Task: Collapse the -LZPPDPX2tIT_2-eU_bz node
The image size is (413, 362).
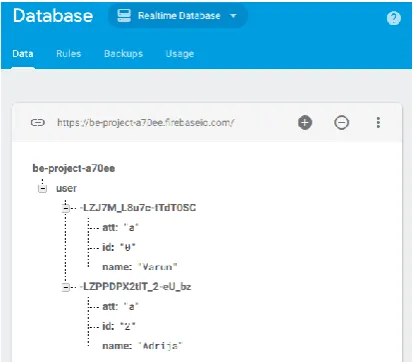Action: coord(66,287)
